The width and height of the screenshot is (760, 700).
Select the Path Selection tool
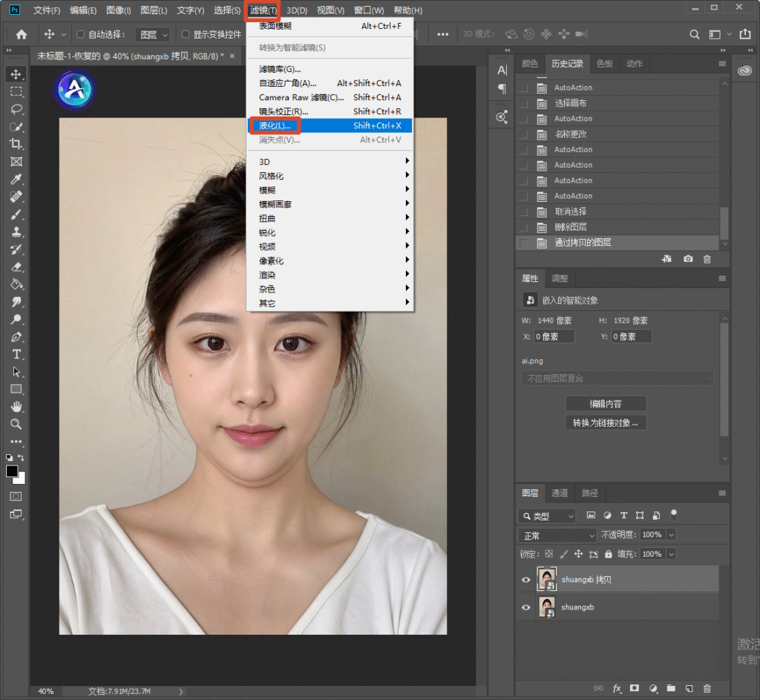[16, 372]
